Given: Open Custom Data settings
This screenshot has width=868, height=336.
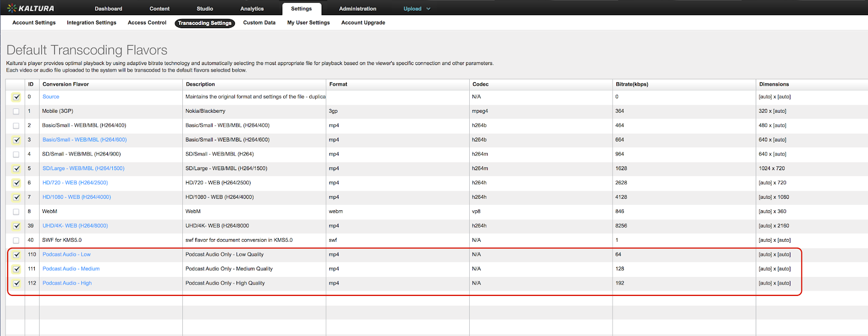Looking at the screenshot, I should (259, 23).
